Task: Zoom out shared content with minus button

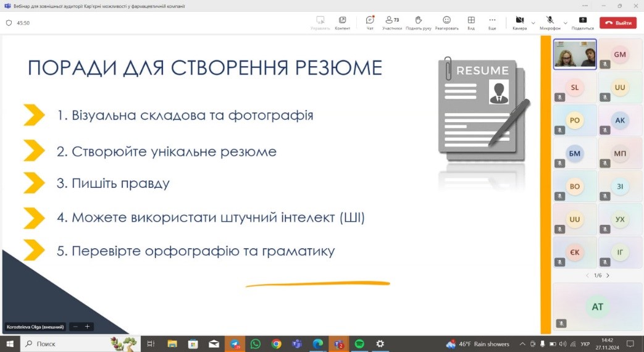Action: 75,327
